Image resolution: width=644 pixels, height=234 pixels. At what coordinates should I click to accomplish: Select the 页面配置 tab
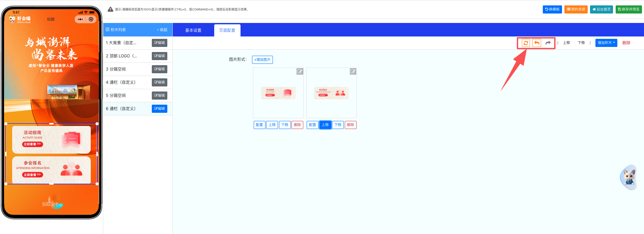(x=227, y=30)
